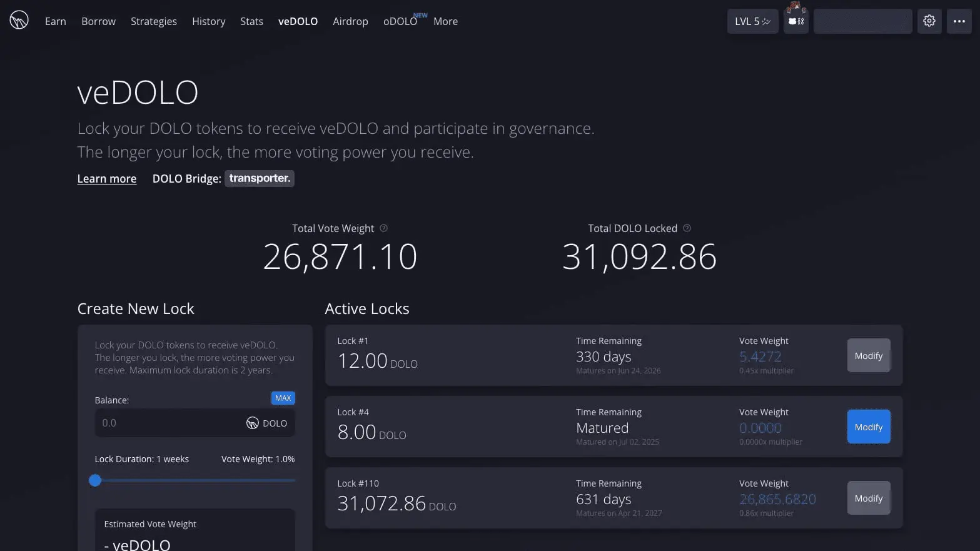
Task: Click the 'Matured' status of Lock #4
Action: 602,428
